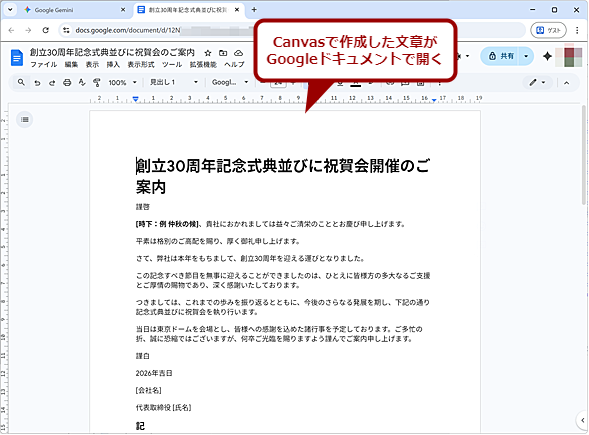
Task: Click the heading 創立30周年記念式典並びに祝賀会開催のご
Action: tap(283, 166)
